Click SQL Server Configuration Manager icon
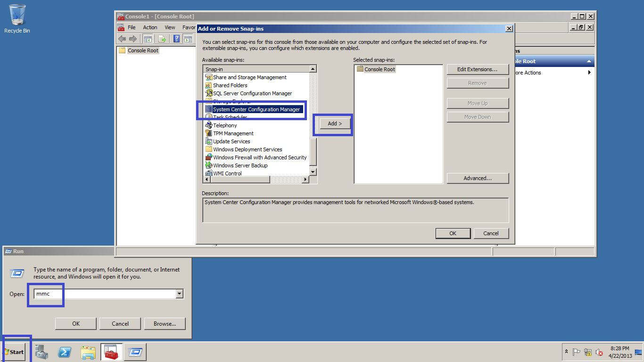The image size is (644, 362). (x=209, y=93)
